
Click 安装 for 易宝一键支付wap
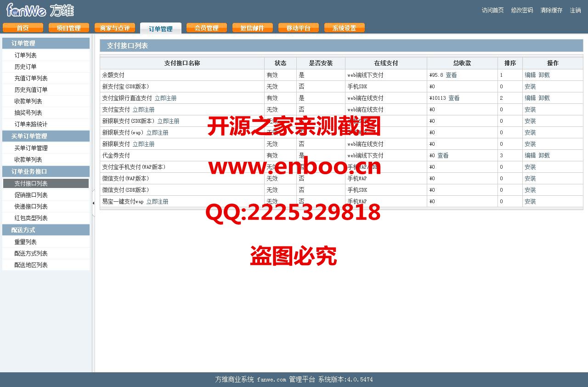[x=530, y=201]
